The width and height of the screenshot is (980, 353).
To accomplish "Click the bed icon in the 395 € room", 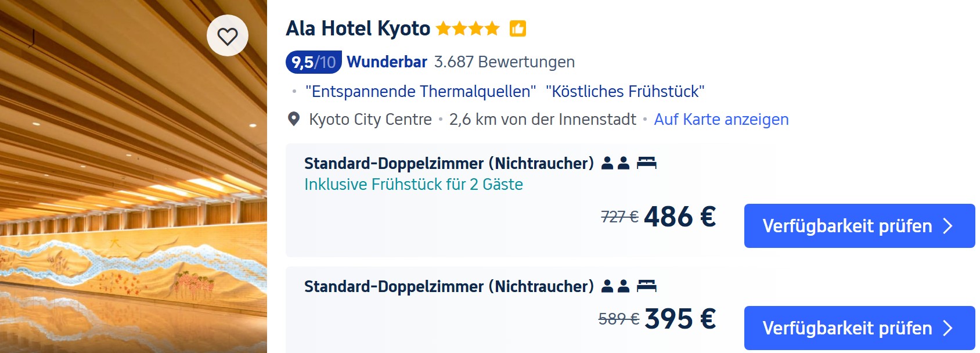I will [x=647, y=286].
